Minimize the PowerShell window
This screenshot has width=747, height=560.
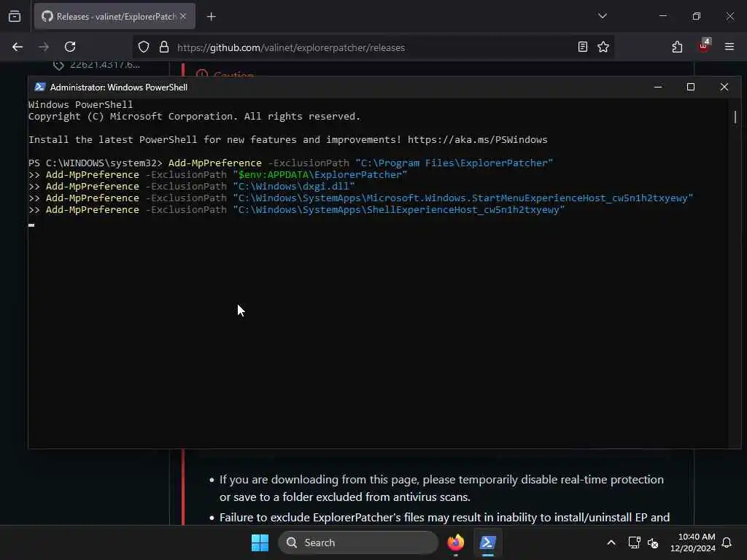pyautogui.click(x=658, y=87)
